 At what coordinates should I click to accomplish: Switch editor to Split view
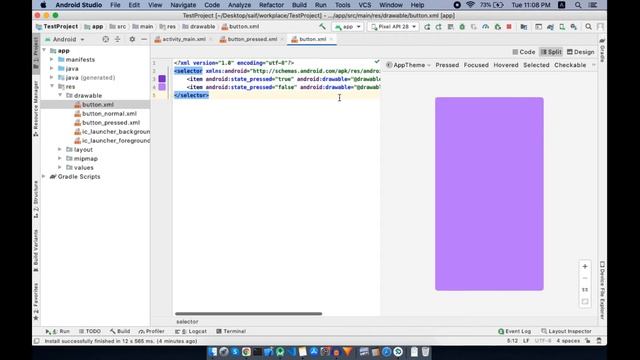[551, 52]
